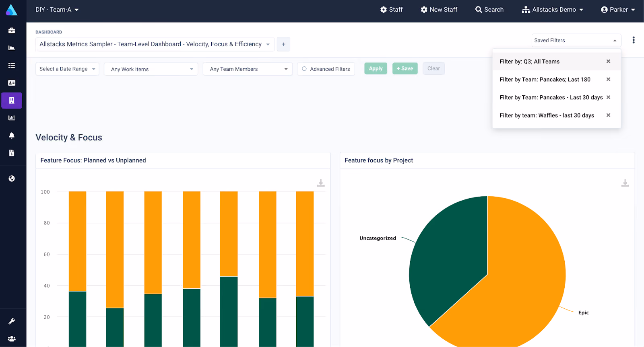Click the Velocity & Focus heading
Image resolution: width=644 pixels, height=347 pixels.
pyautogui.click(x=69, y=138)
